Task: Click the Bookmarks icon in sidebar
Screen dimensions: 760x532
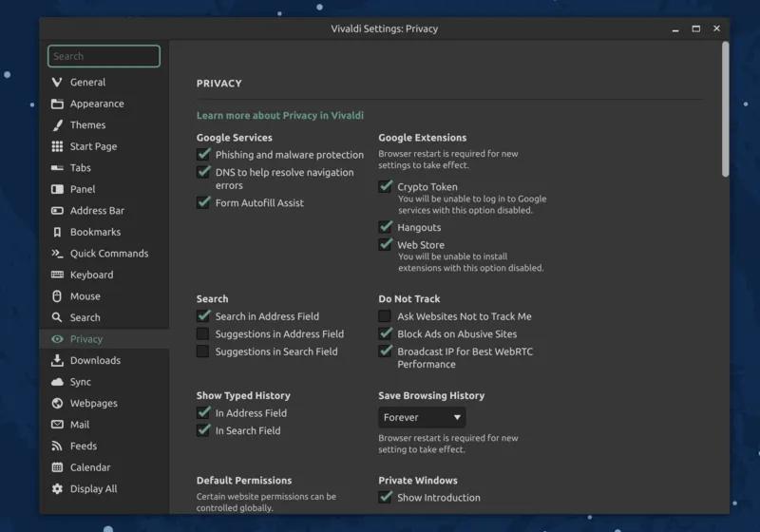Action: coord(57,232)
